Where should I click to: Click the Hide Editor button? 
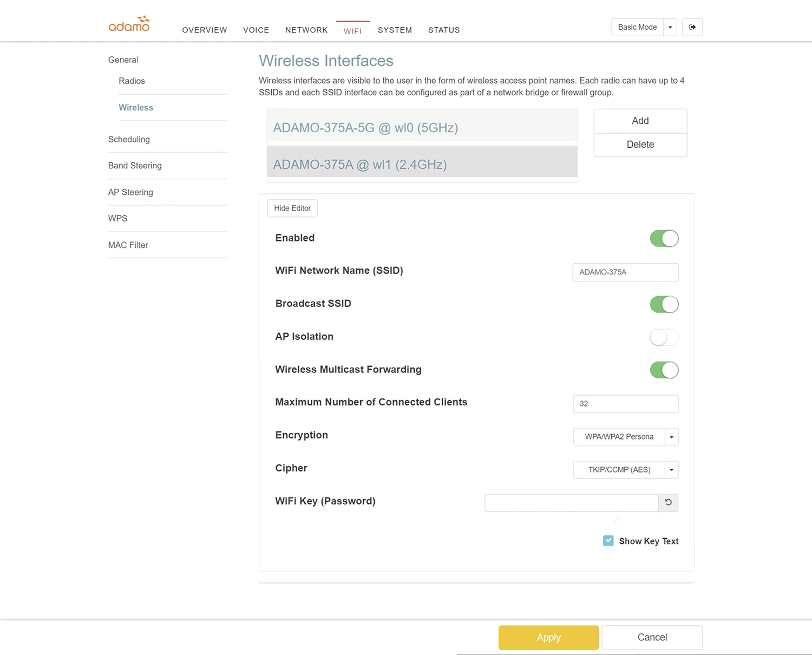(x=292, y=208)
